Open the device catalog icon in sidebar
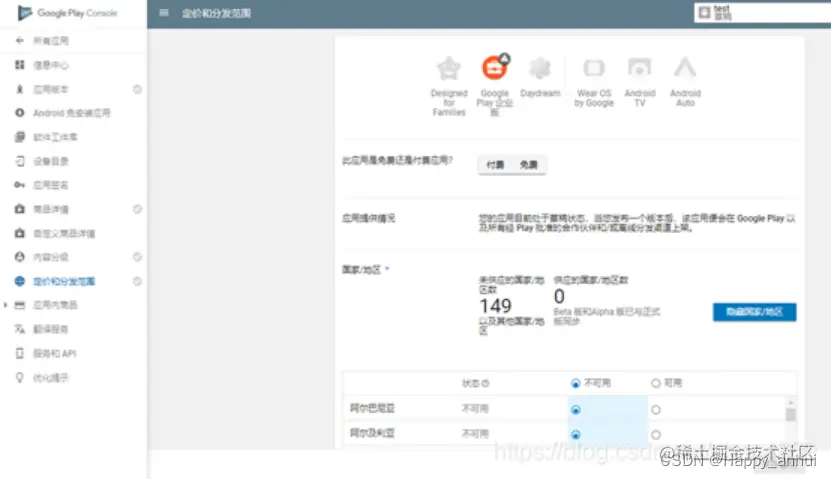This screenshot has width=831, height=479. (20, 161)
